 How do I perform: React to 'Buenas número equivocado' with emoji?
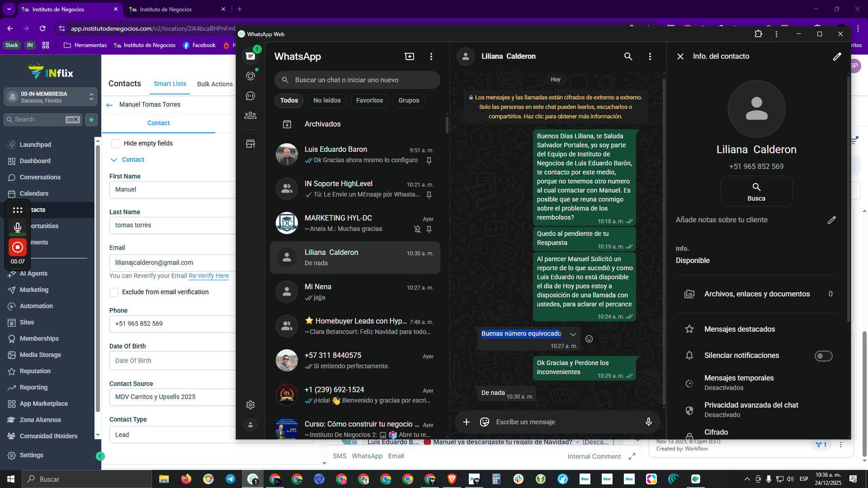pos(589,339)
